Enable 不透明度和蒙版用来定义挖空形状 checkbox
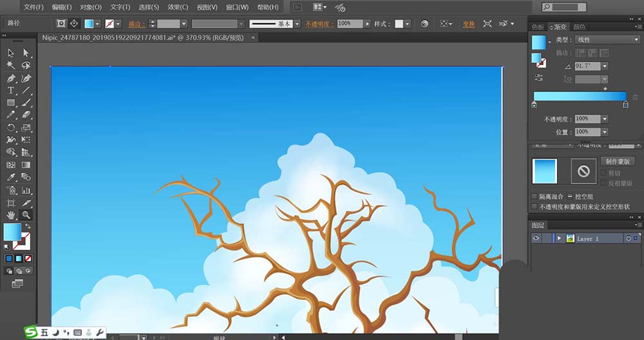Viewport: 644px width, 340px height. [535, 207]
